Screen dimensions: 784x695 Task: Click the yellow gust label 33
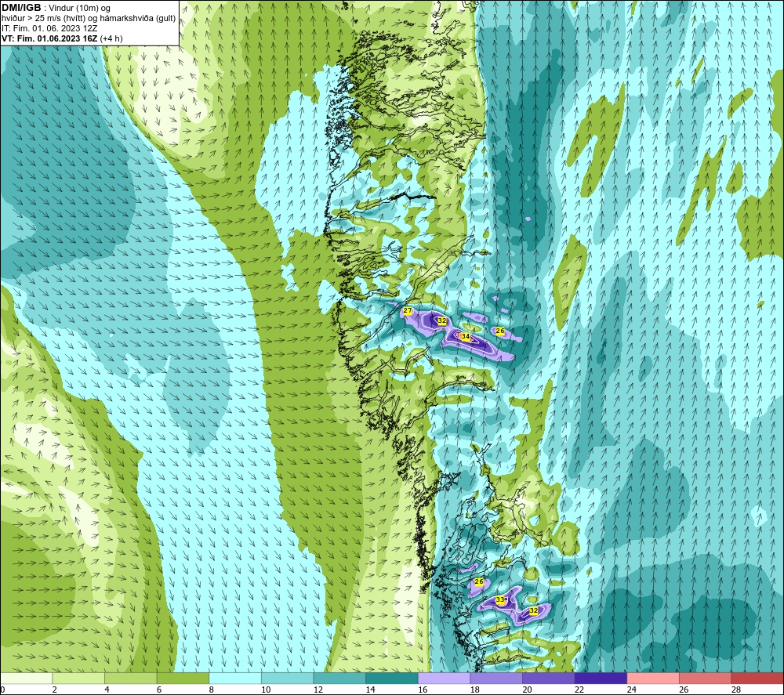click(500, 599)
